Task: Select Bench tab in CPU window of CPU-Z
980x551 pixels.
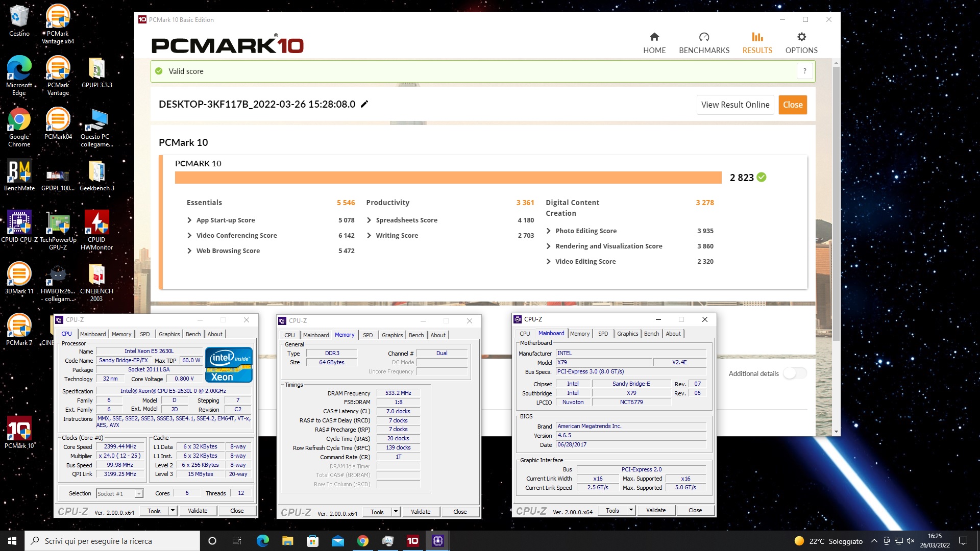Action: point(193,334)
